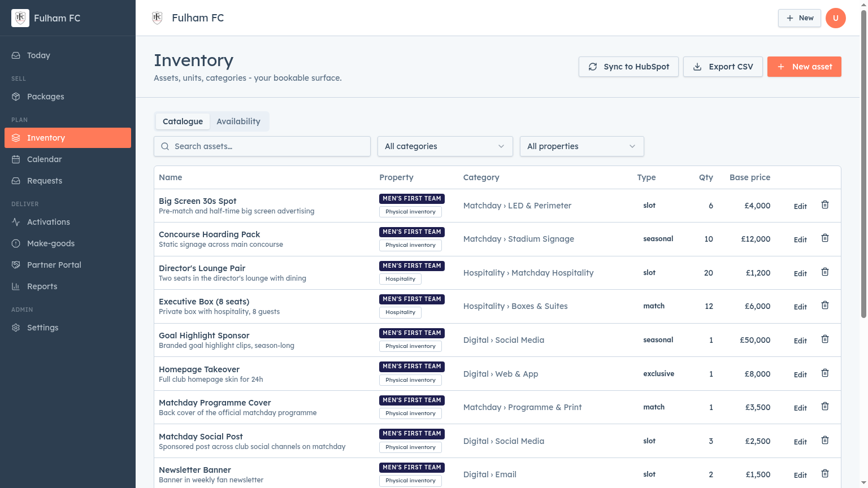The image size is (868, 488).
Task: Switch to the Catalogue tab
Action: click(x=183, y=121)
